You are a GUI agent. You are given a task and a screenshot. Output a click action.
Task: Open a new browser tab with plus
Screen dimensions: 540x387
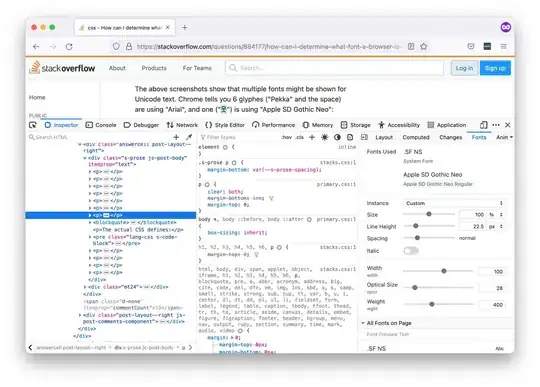185,27
